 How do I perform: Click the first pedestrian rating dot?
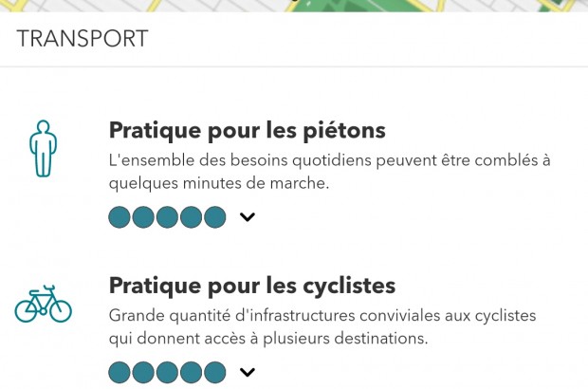[x=119, y=217]
